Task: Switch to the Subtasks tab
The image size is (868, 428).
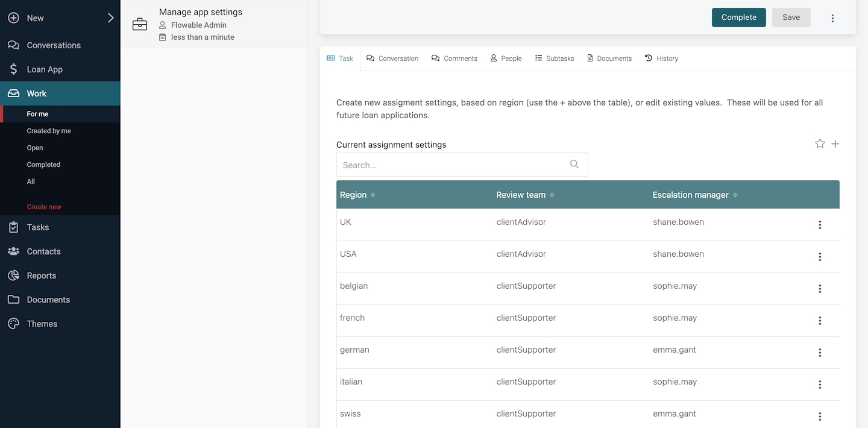Action: coord(554,58)
